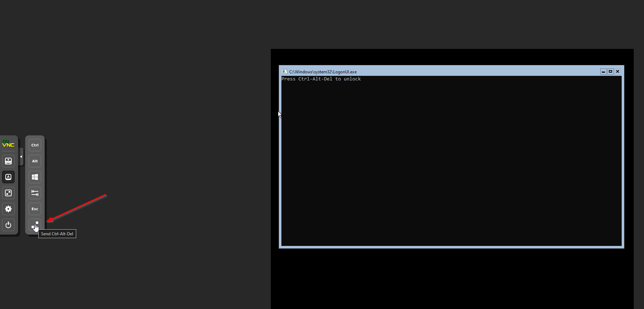Send Ctrl-Alt-Del to the remote machine
The image size is (644, 309).
click(x=35, y=225)
